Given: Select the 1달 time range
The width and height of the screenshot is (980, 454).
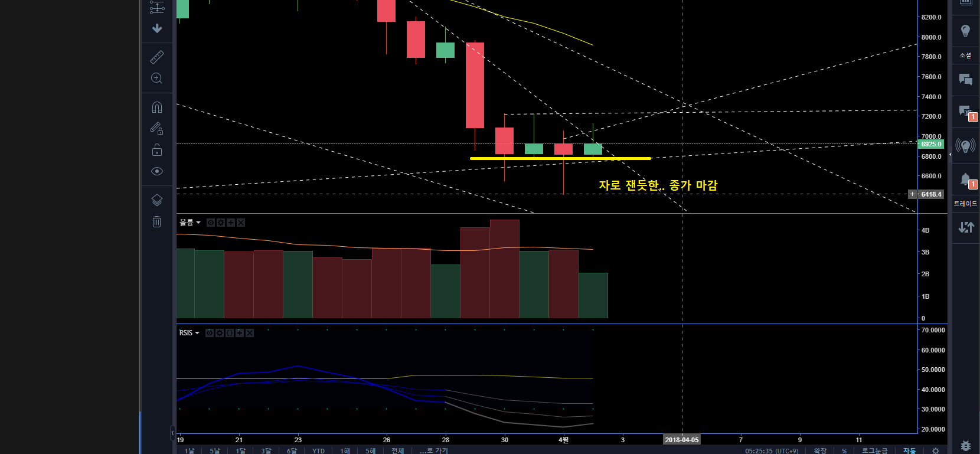Looking at the screenshot, I should coord(240,450).
